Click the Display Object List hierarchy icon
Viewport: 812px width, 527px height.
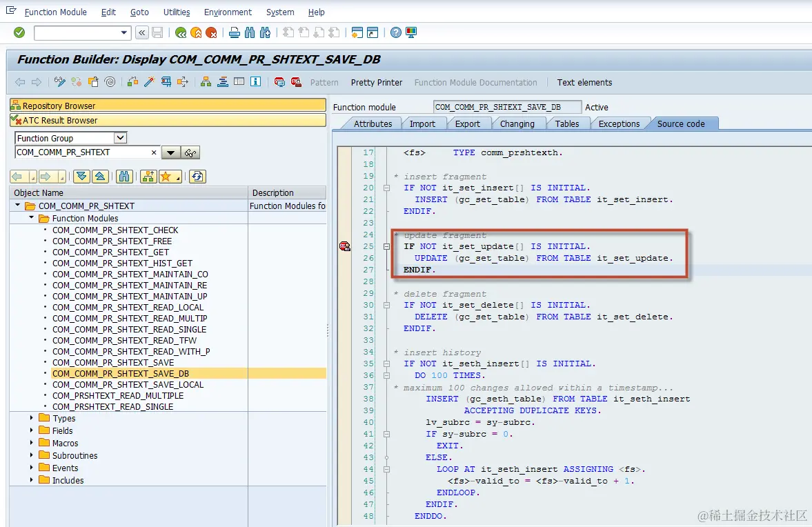click(206, 82)
